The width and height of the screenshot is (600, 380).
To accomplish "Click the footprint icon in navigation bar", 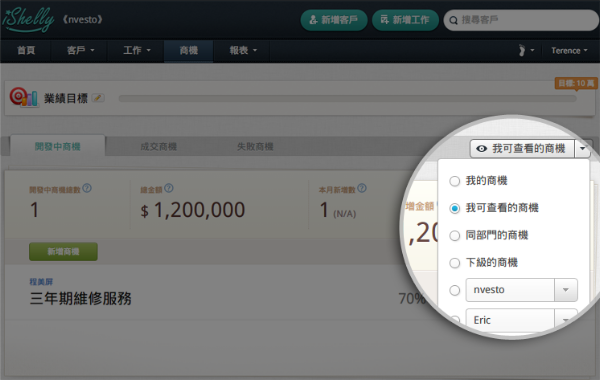I will (x=521, y=50).
